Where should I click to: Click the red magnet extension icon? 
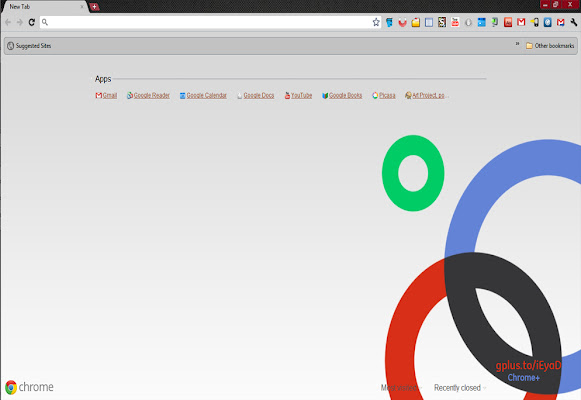(402, 23)
